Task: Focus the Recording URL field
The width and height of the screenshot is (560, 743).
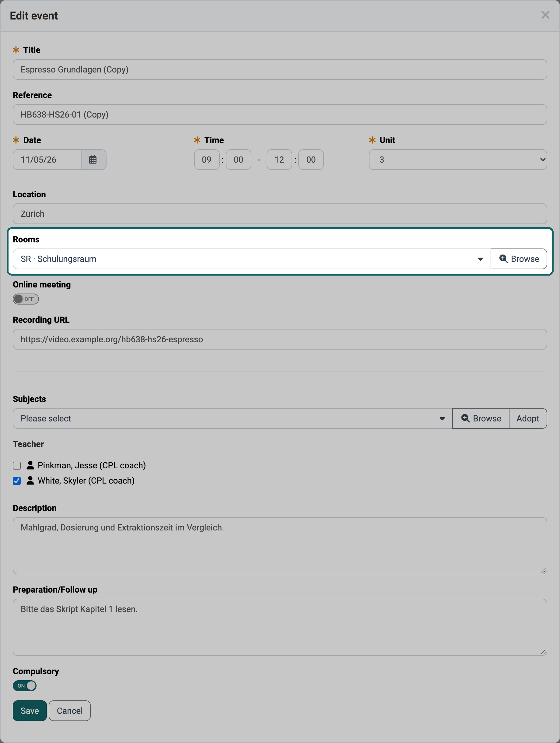Action: point(280,339)
